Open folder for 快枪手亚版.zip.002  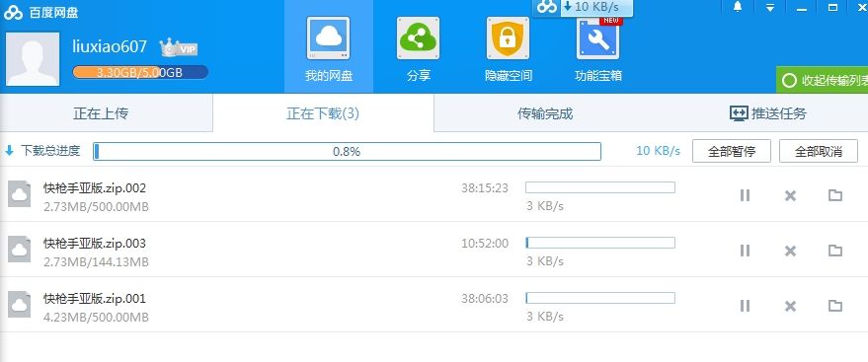click(x=834, y=194)
